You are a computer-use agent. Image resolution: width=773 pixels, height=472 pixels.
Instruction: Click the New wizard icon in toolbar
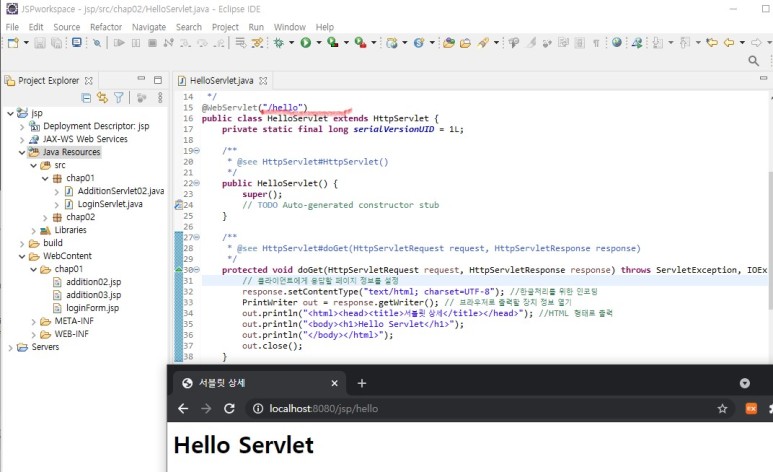[13, 43]
